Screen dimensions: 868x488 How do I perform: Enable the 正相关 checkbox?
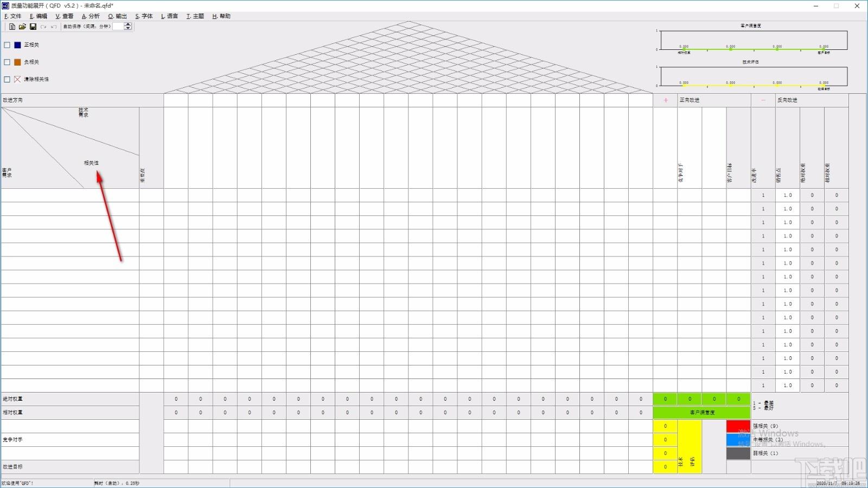[7, 45]
